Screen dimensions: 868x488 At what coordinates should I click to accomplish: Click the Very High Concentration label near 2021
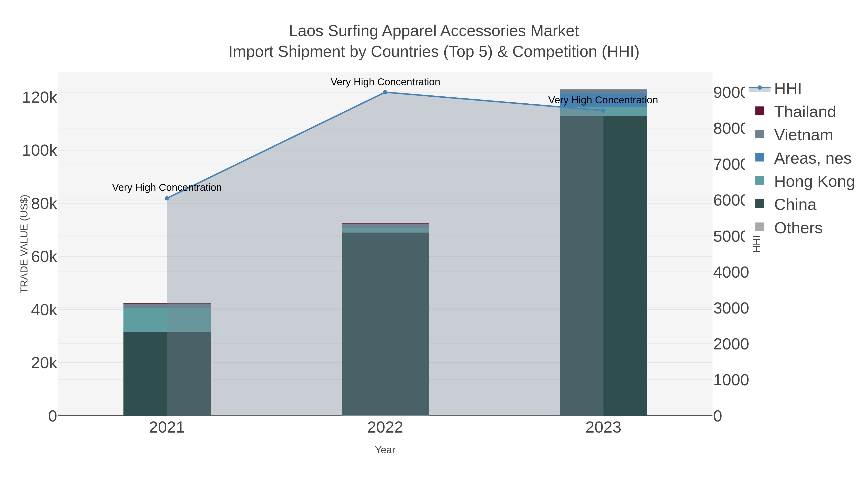pos(167,187)
